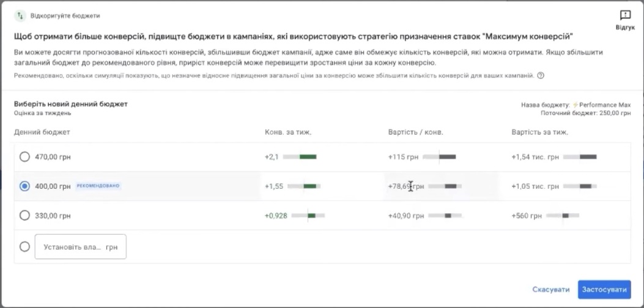Click the Відгук feedback icon
Viewport: 644px width, 308px height.
(x=625, y=16)
